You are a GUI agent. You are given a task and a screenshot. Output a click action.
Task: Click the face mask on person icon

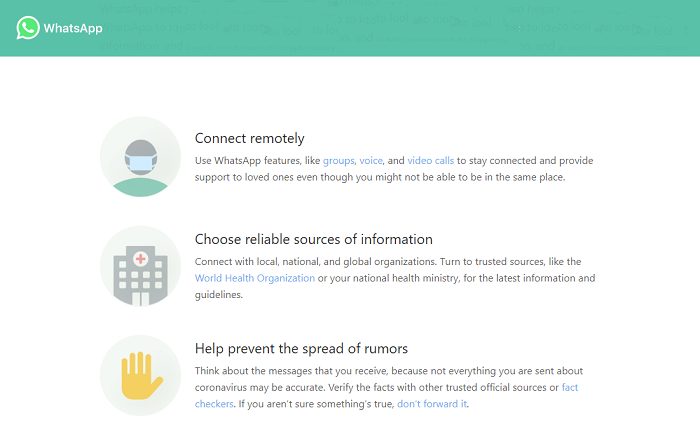(141, 163)
